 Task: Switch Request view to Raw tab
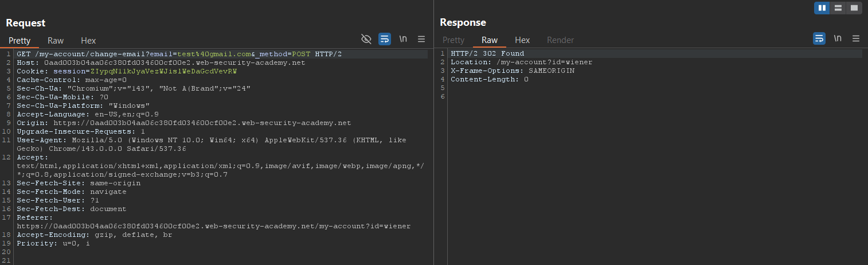point(56,41)
